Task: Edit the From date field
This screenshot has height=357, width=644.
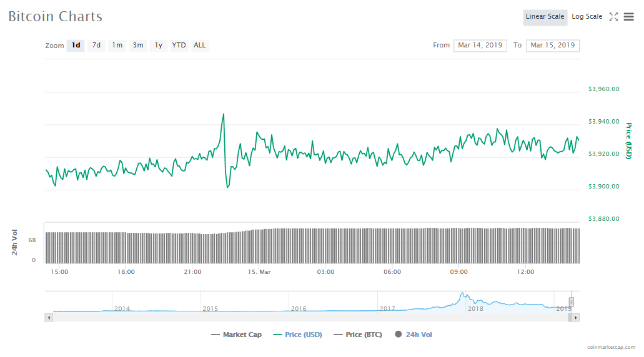Action: tap(480, 46)
